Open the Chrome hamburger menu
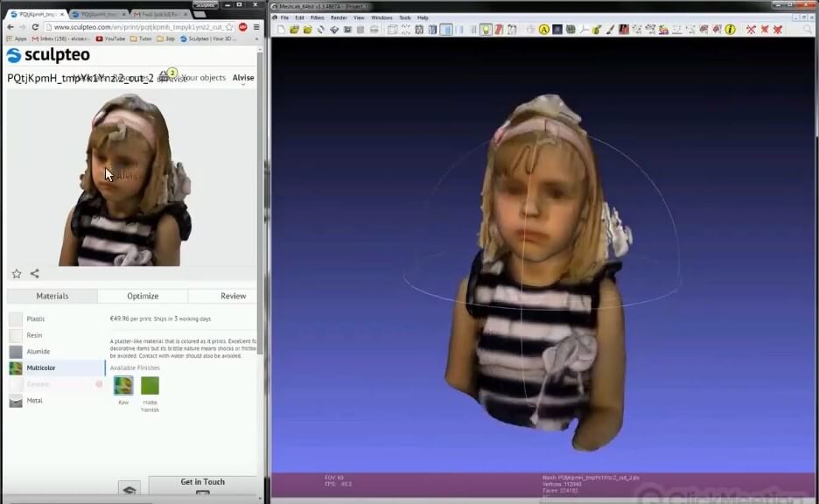This screenshot has width=819, height=504. coord(256,27)
